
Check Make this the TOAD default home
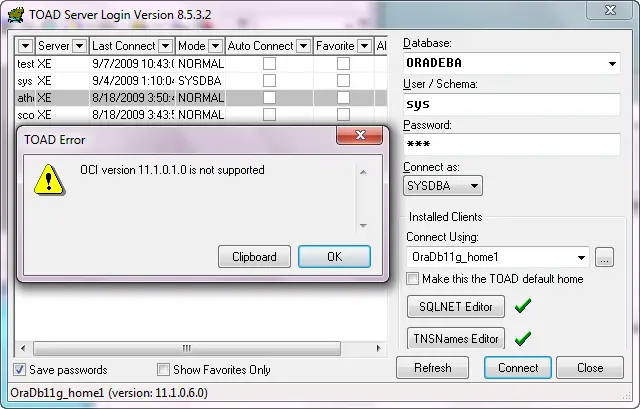[413, 279]
